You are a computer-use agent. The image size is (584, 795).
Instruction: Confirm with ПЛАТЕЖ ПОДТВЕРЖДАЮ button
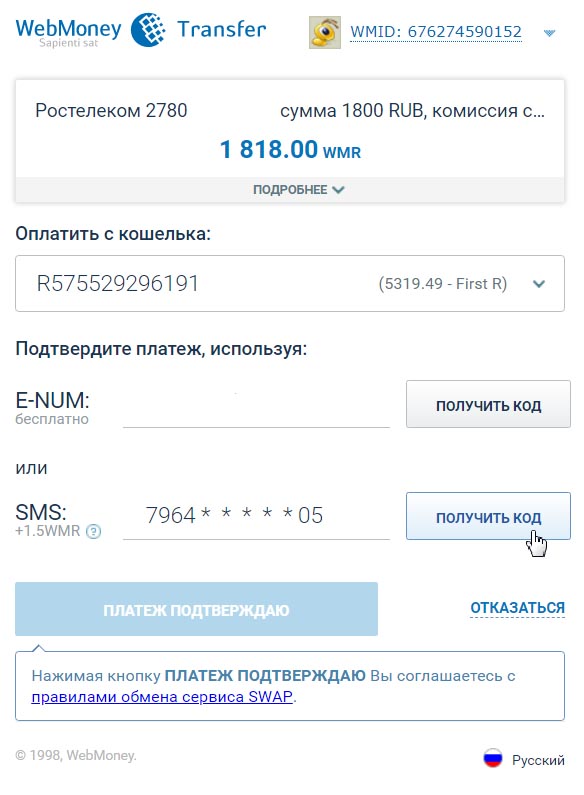pos(196,609)
